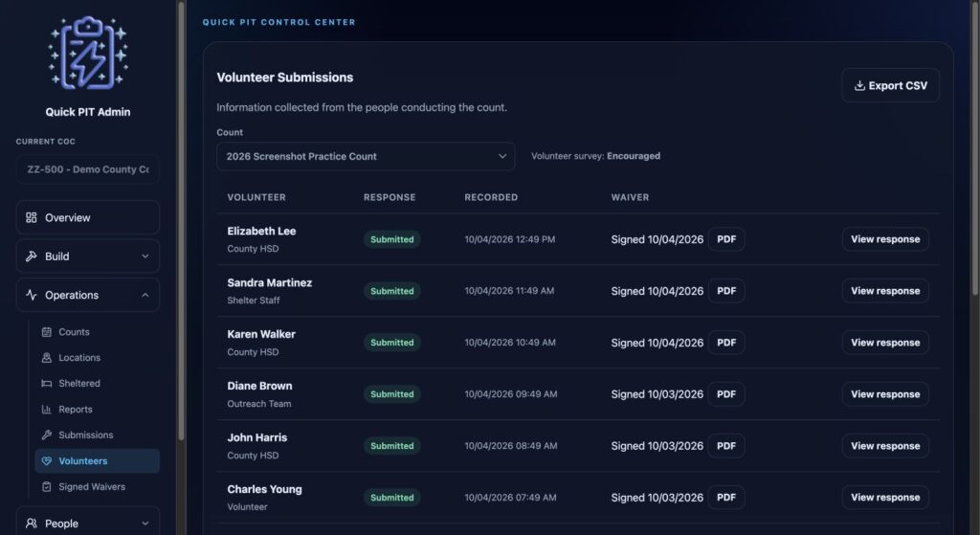Click the Signed Waivers clipboard icon
The height and width of the screenshot is (535, 980).
pos(46,487)
